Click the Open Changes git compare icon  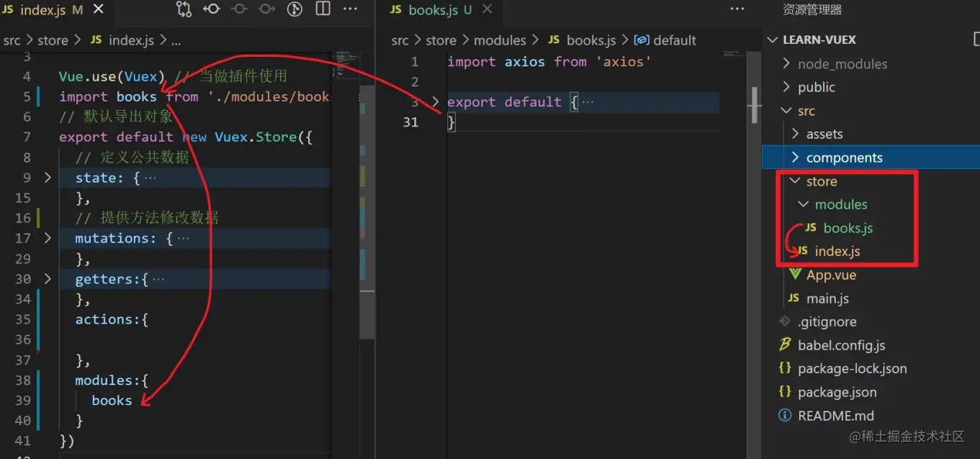click(184, 9)
